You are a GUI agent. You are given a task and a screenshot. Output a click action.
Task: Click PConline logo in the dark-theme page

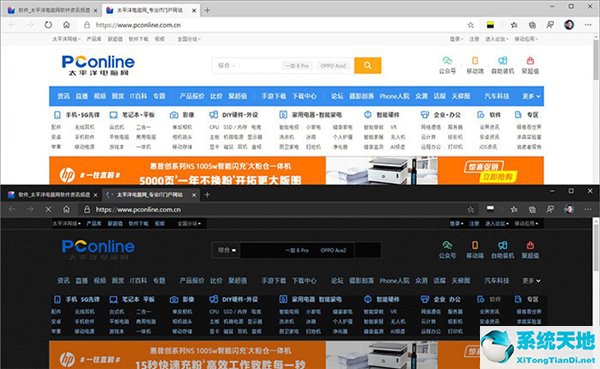[x=98, y=250]
